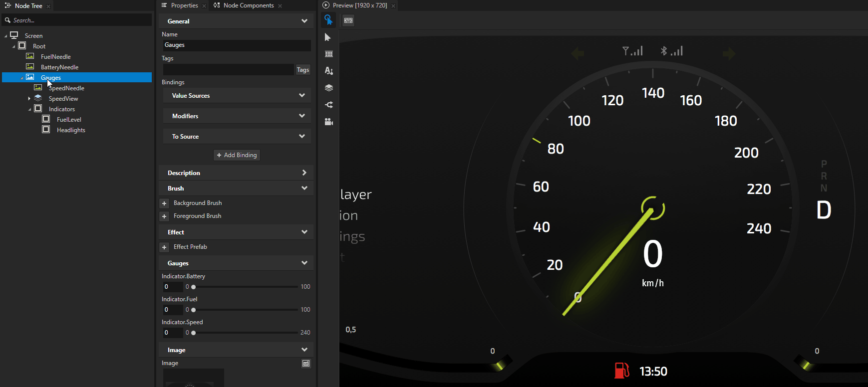The height and width of the screenshot is (387, 868).
Task: Collapse the Indicators node in tree
Action: (x=29, y=109)
